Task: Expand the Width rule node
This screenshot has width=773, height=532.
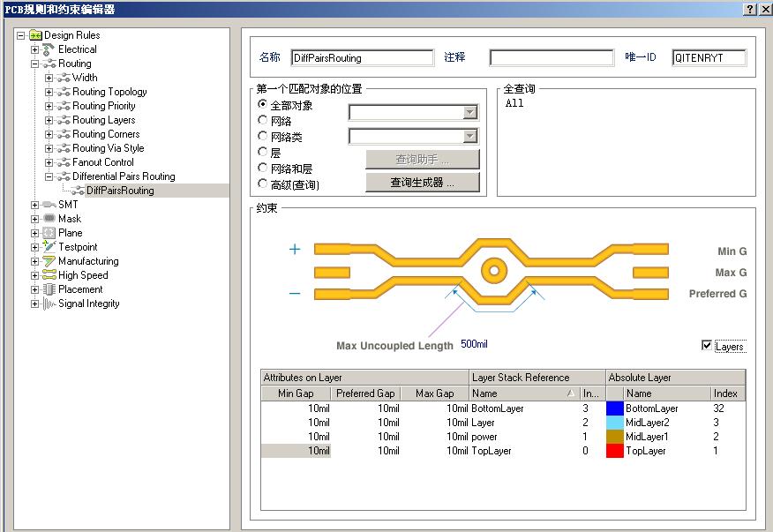Action: coord(49,78)
